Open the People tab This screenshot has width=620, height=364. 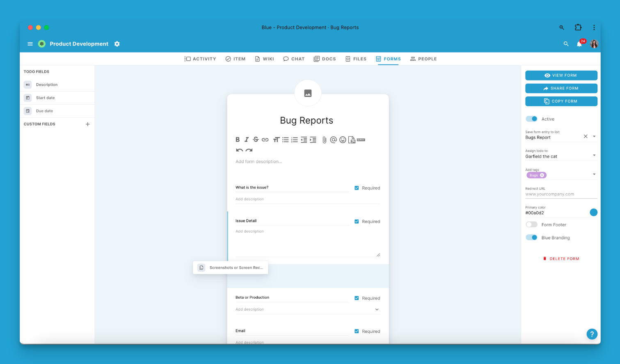tap(423, 59)
